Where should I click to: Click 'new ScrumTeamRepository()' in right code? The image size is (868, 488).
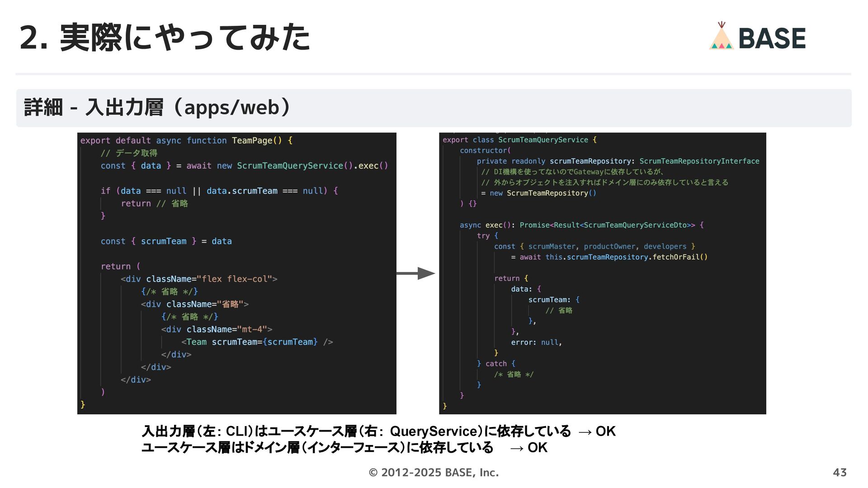click(542, 193)
